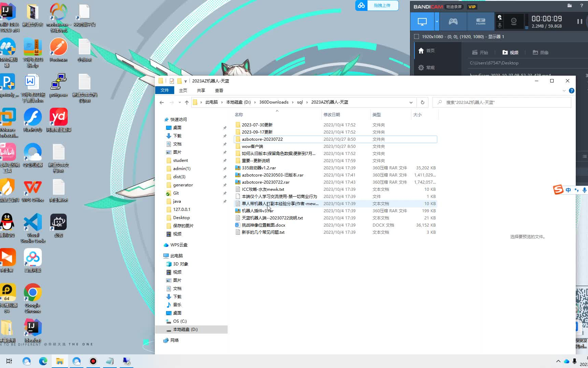Screen dimensions: 588x368
Task: Sort files by 修改日期 column
Action: coord(345,115)
